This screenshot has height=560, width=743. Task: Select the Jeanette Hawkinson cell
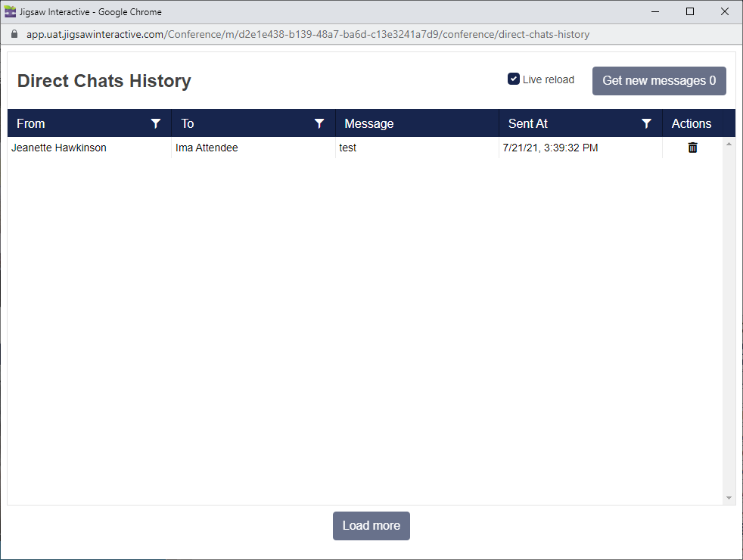tap(59, 148)
